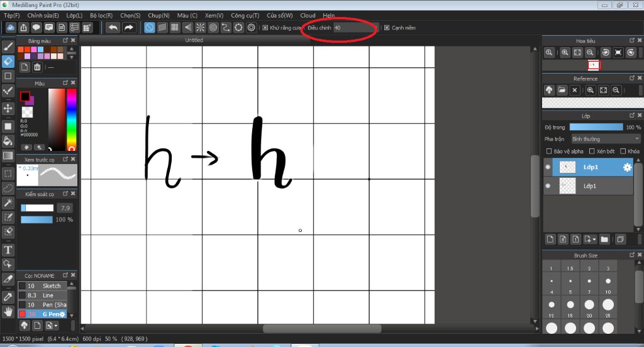Select the Text tool
This screenshot has height=347, width=644.
pyautogui.click(x=8, y=250)
